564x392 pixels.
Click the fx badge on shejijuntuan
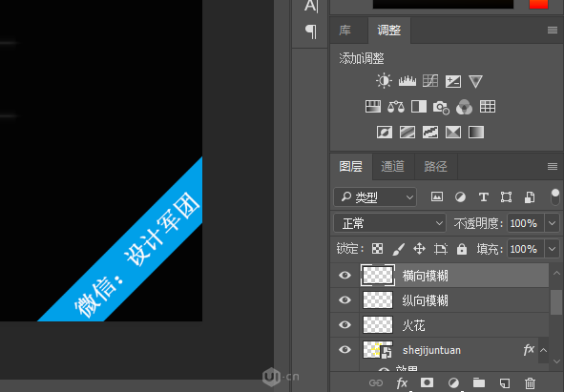point(529,350)
